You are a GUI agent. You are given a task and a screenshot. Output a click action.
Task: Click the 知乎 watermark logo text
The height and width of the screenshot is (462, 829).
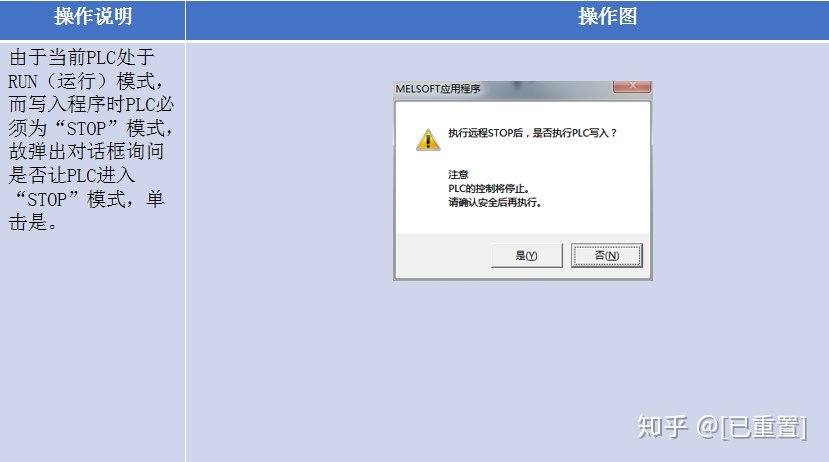tap(662, 426)
